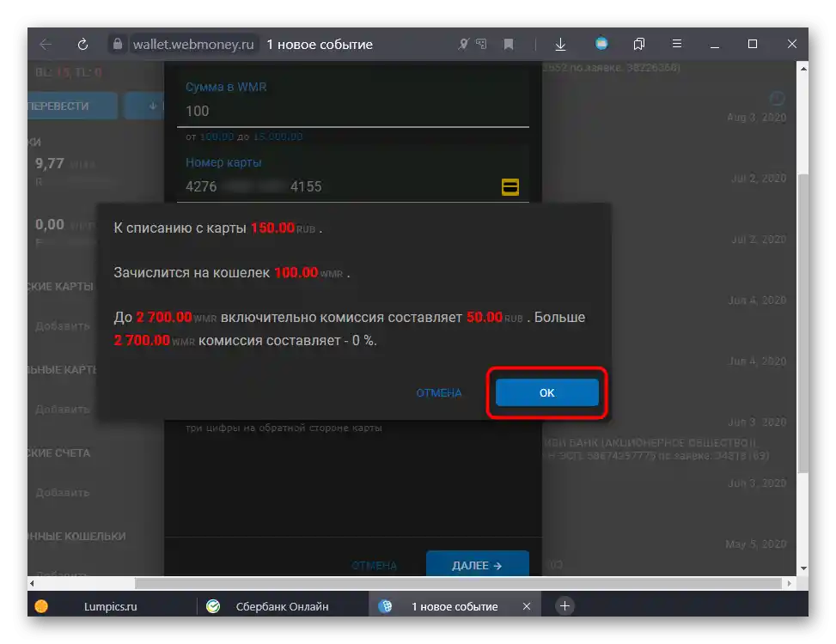
Task: Click the horizontal scrollbar track
Action: (x=459, y=583)
